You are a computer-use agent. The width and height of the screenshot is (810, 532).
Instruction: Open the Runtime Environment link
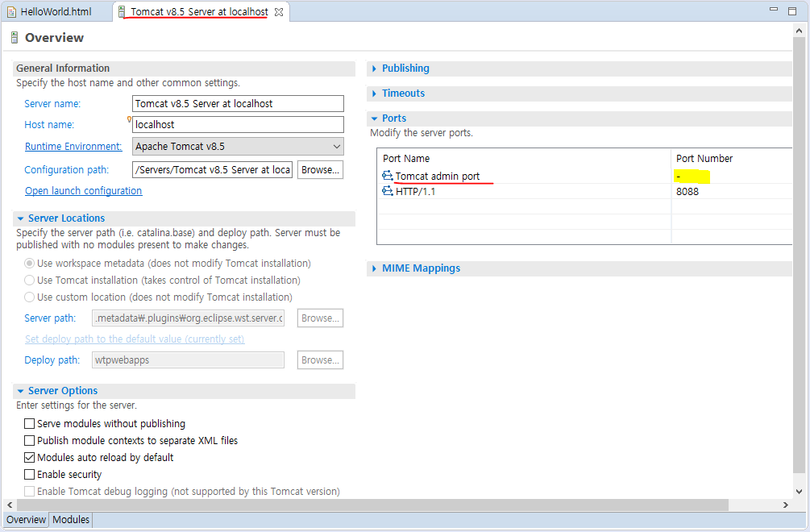73,147
